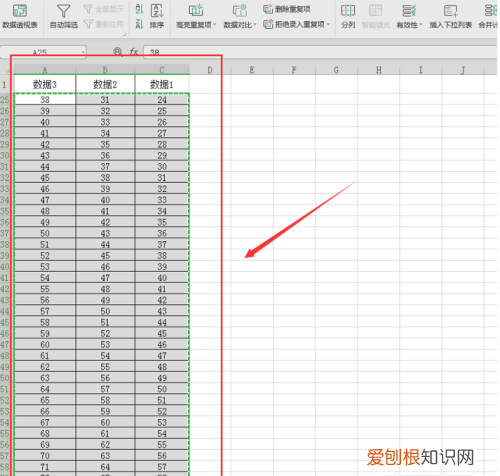Click the 数据对比 data compare icon

pos(240,11)
